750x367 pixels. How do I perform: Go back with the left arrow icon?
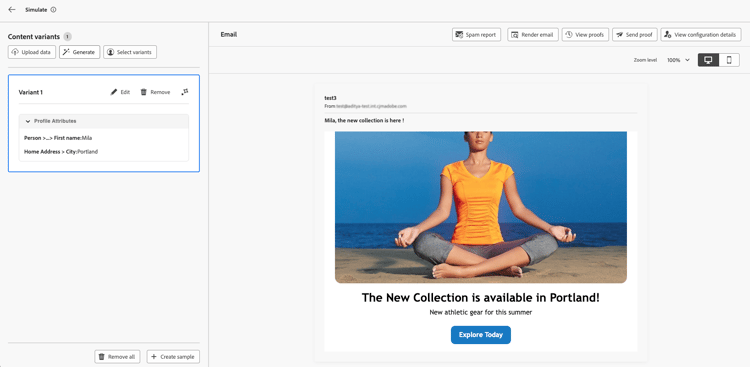[x=12, y=10]
